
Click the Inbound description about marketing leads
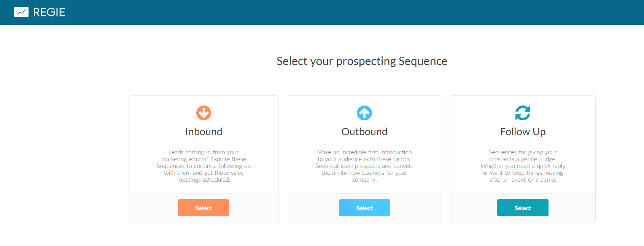pos(204,166)
